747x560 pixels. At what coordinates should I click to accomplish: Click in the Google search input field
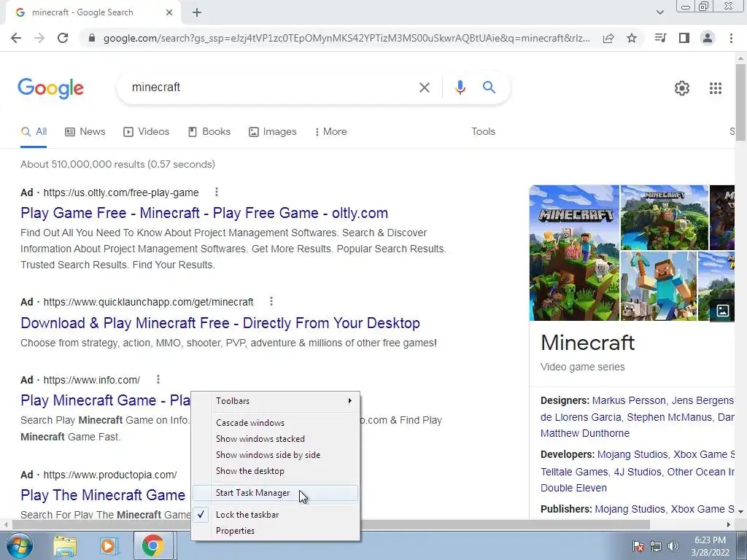pyautogui.click(x=271, y=87)
